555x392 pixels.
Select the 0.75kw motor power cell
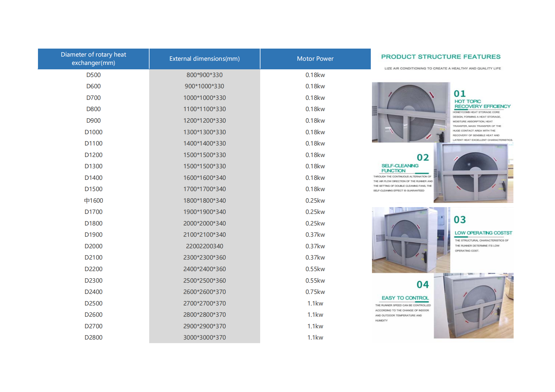(x=315, y=292)
